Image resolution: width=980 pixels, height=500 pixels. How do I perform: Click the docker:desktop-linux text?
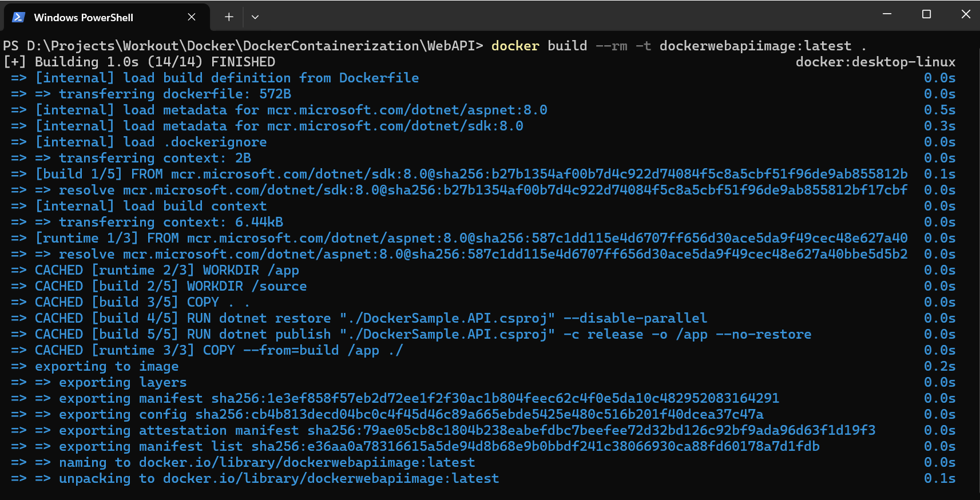click(x=875, y=62)
